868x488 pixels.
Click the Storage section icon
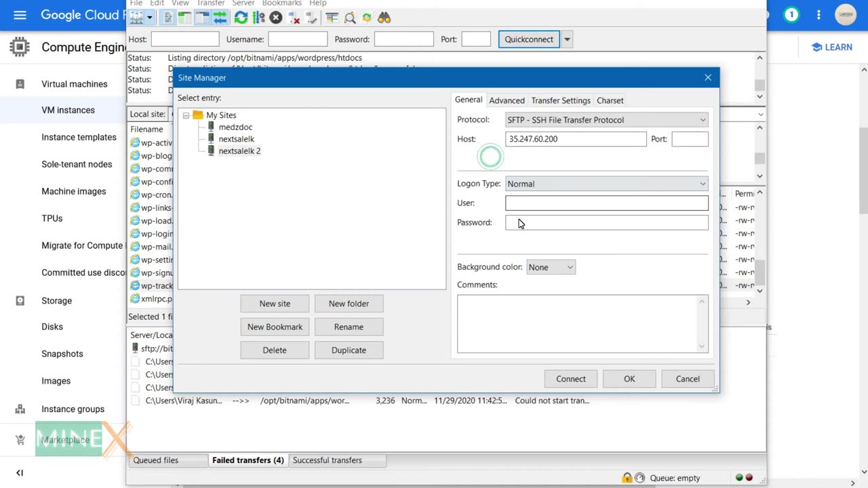tap(20, 300)
